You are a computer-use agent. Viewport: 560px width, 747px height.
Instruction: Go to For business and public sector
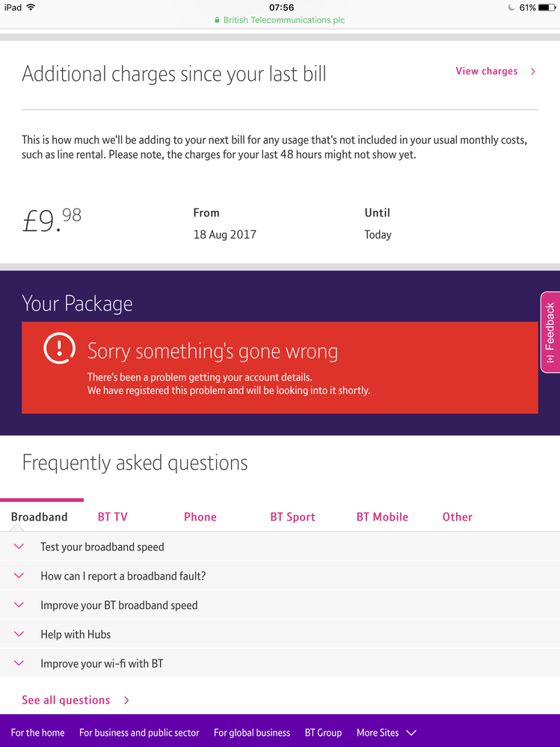139,733
